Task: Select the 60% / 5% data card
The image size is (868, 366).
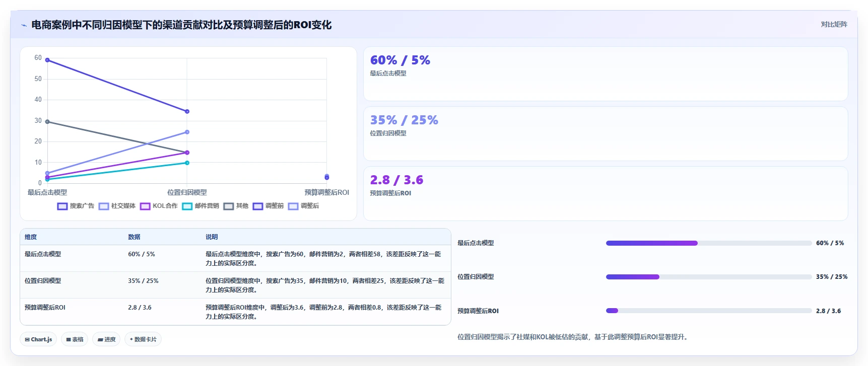Action: pos(606,74)
